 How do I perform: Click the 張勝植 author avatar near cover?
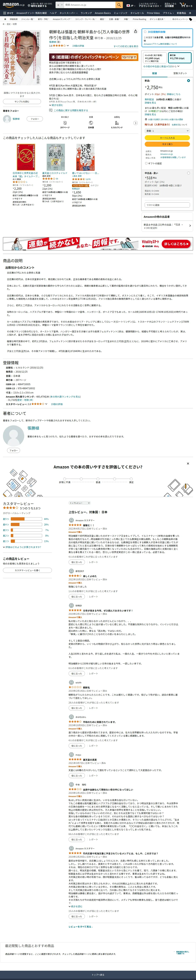coord(7,119)
